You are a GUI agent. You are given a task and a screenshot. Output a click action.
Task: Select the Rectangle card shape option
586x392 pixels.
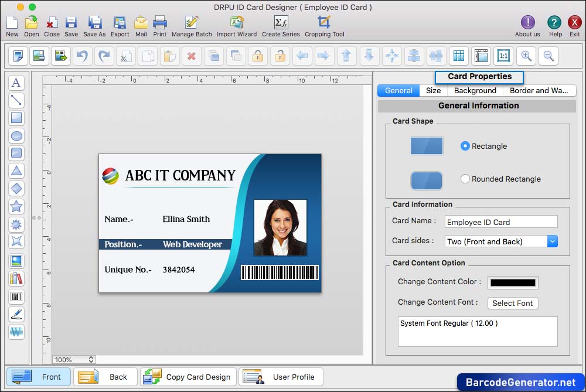[465, 146]
